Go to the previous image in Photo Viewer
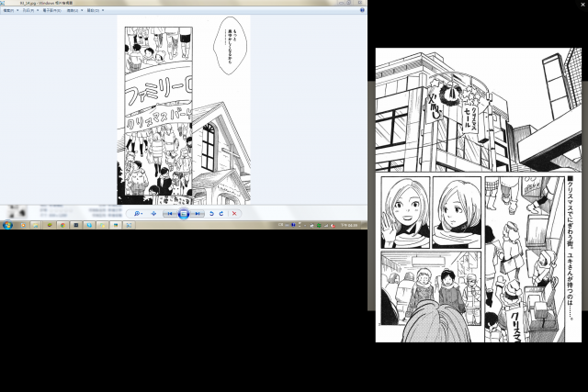The height and width of the screenshot is (392, 588). [170, 214]
